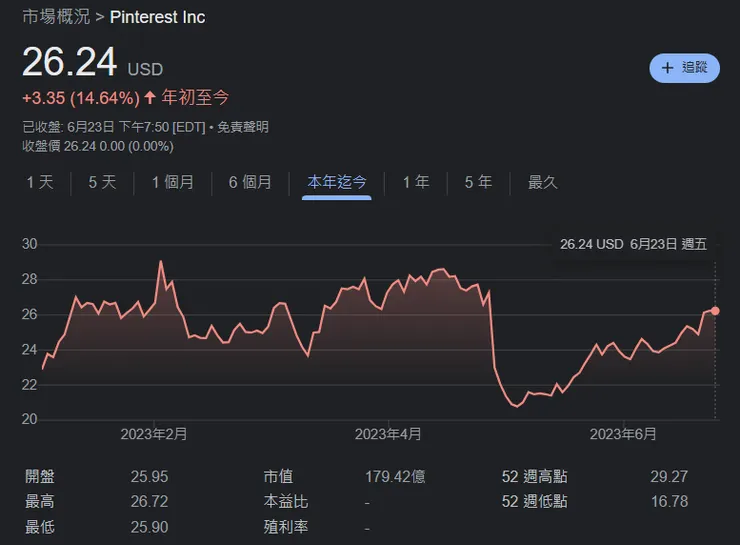Click the 最高 value 26.72
740x545 pixels.
tap(149, 502)
